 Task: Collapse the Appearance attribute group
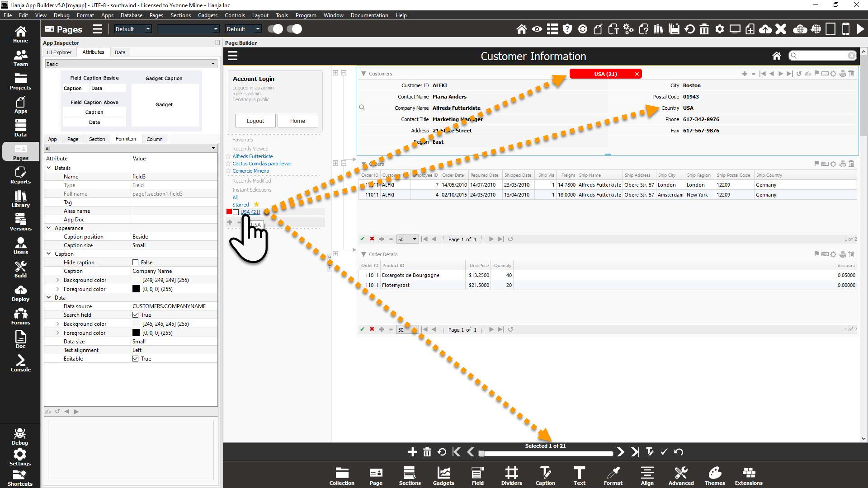click(49, 228)
